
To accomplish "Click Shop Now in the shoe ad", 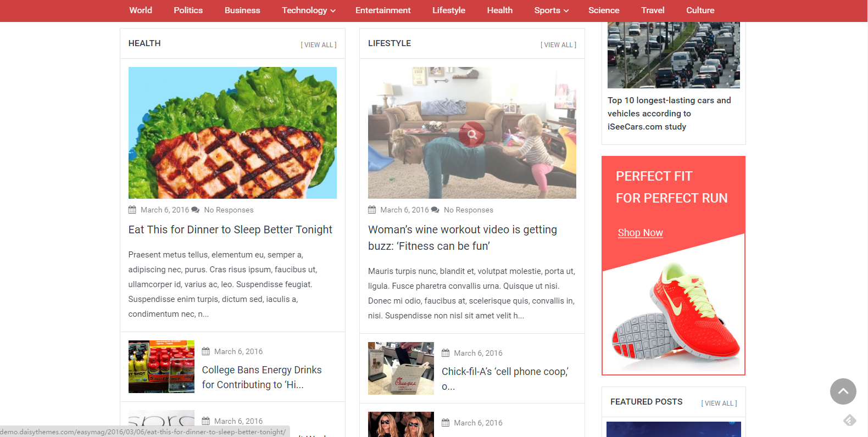I will coord(640,233).
